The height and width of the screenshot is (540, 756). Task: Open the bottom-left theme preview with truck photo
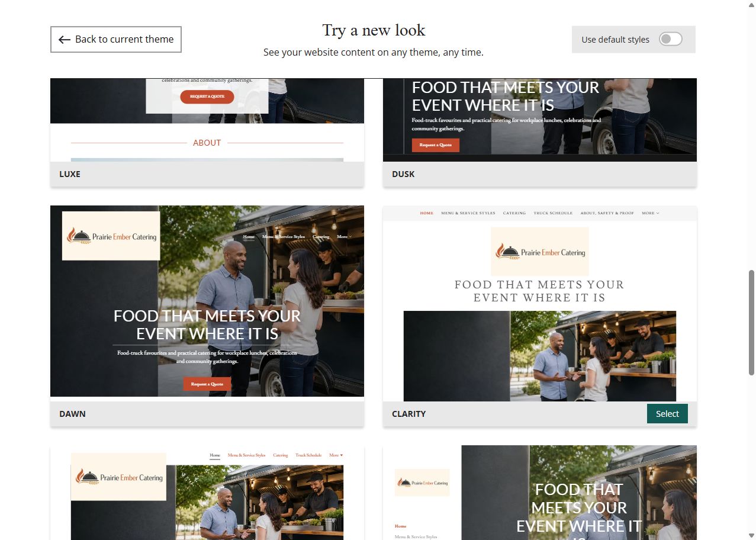click(x=207, y=493)
